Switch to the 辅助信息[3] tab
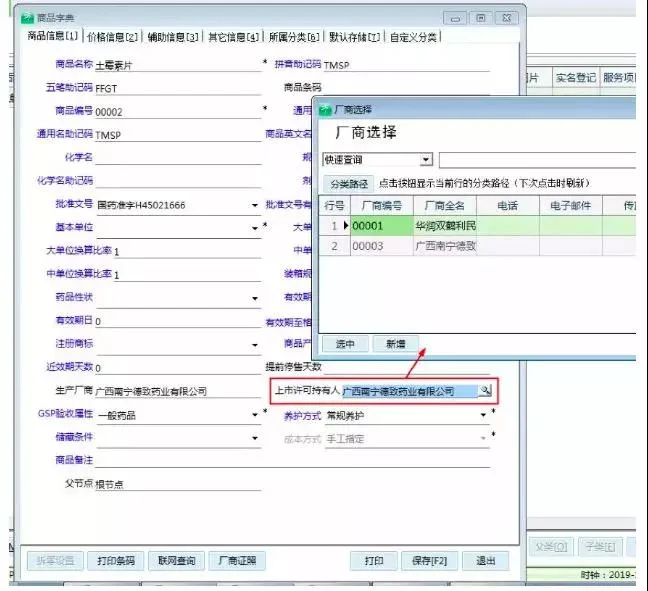648x591 pixels. click(173, 37)
